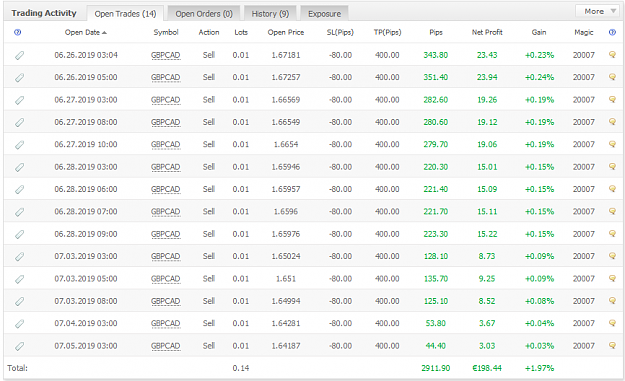625x381 pixels.
Task: Click paperclip icon for 07.03.2019 03:00 trade
Action: 19,256
